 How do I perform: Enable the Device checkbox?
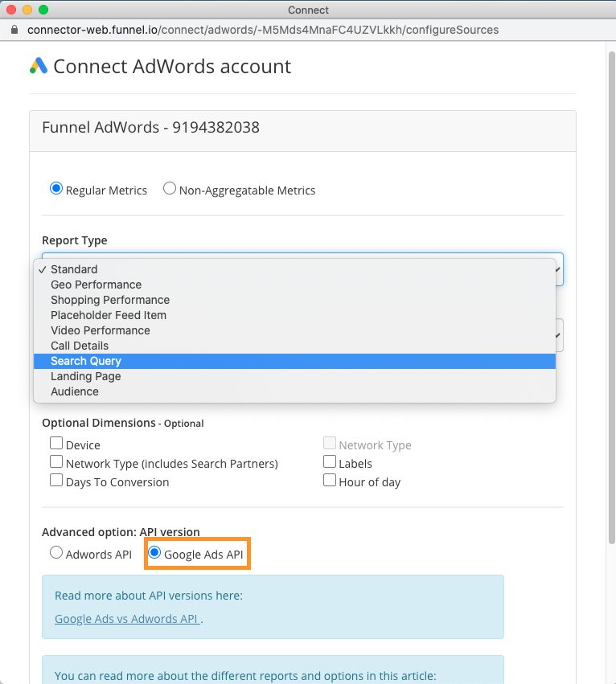(56, 443)
